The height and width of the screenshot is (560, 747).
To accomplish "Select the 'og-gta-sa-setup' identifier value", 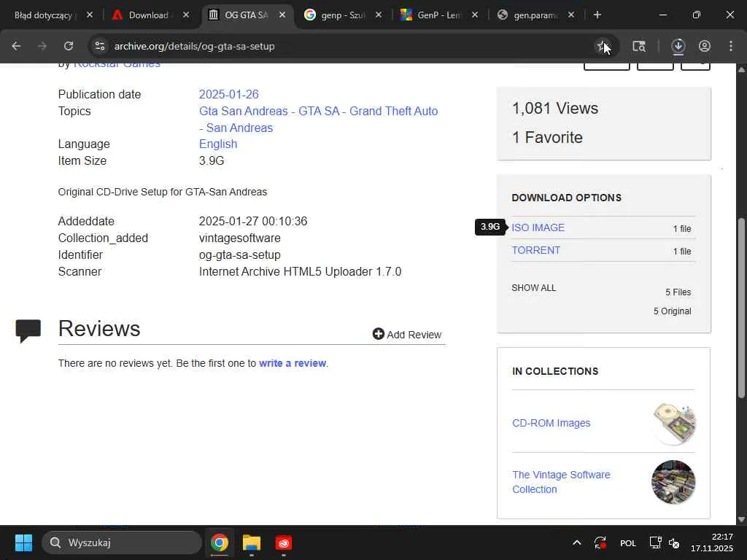I will (x=239, y=254).
